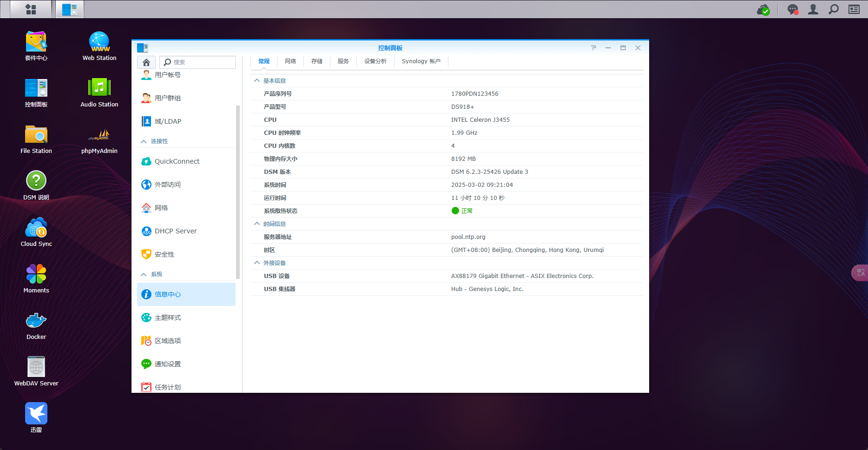Open the widgets panel icon
This screenshot has height=450, width=868.
854,9
